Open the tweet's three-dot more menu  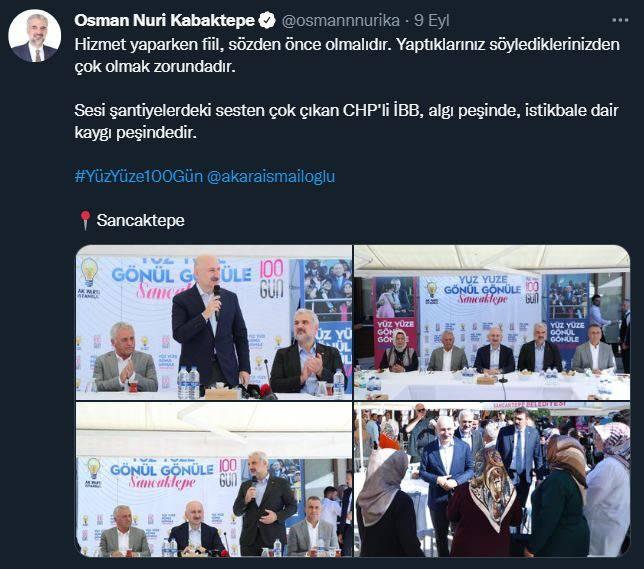pyautogui.click(x=620, y=20)
